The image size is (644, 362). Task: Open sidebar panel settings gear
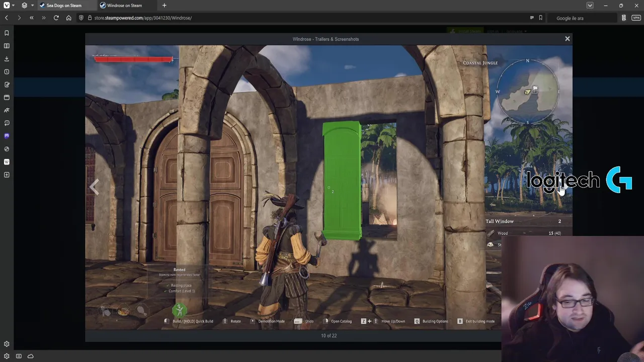pyautogui.click(x=7, y=344)
